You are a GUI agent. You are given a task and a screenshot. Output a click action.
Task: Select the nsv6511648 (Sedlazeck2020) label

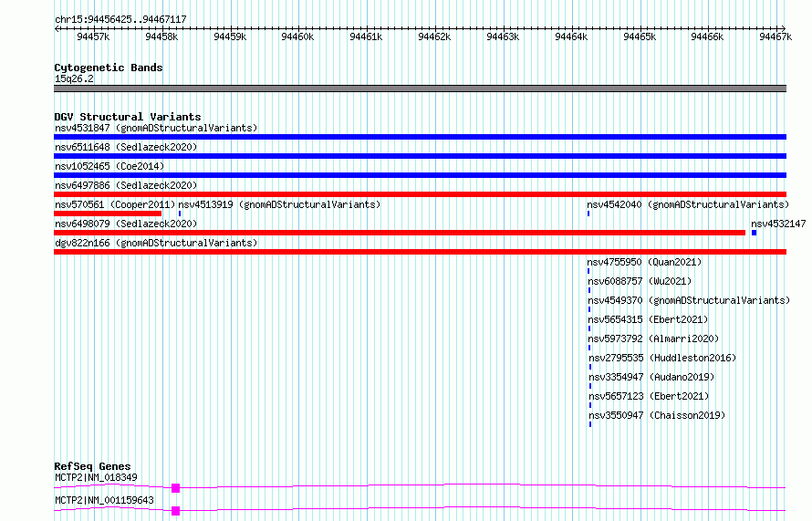(126, 147)
